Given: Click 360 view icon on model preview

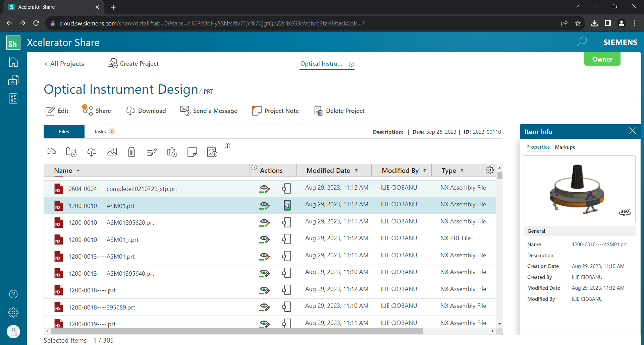Looking at the screenshot, I should pyautogui.click(x=625, y=212).
